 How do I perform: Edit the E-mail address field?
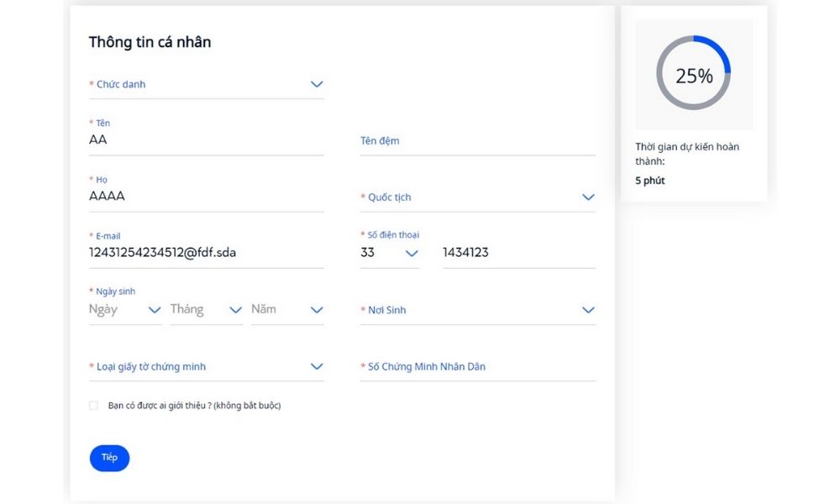coord(206,252)
